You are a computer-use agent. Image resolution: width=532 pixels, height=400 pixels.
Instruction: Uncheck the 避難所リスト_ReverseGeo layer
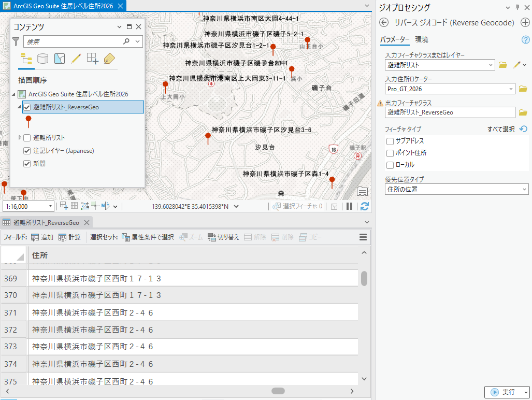click(x=27, y=107)
